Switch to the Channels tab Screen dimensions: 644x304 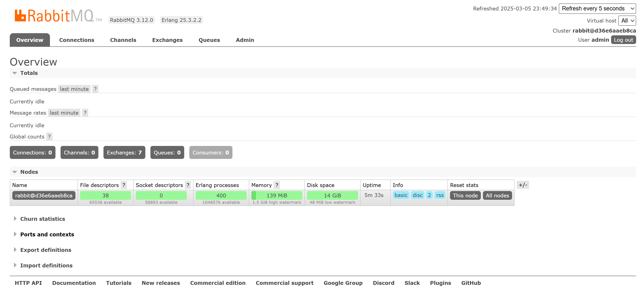(x=123, y=40)
